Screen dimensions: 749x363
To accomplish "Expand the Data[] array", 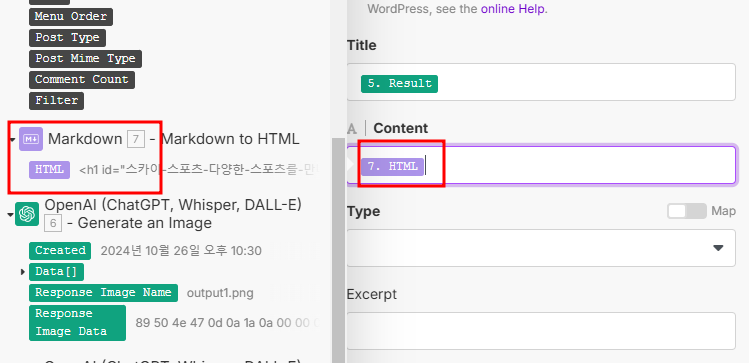I will 22,272.
